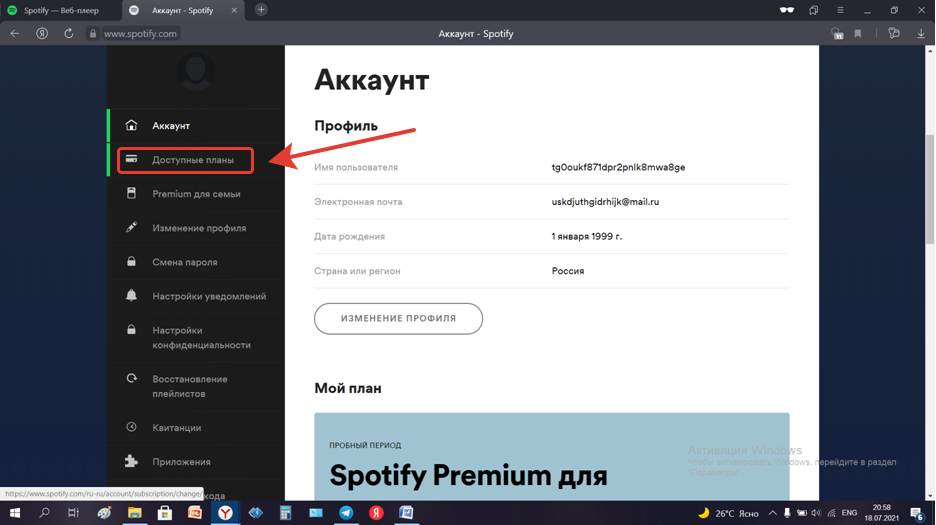Open browser downloads with arrow icon

pos(921,33)
